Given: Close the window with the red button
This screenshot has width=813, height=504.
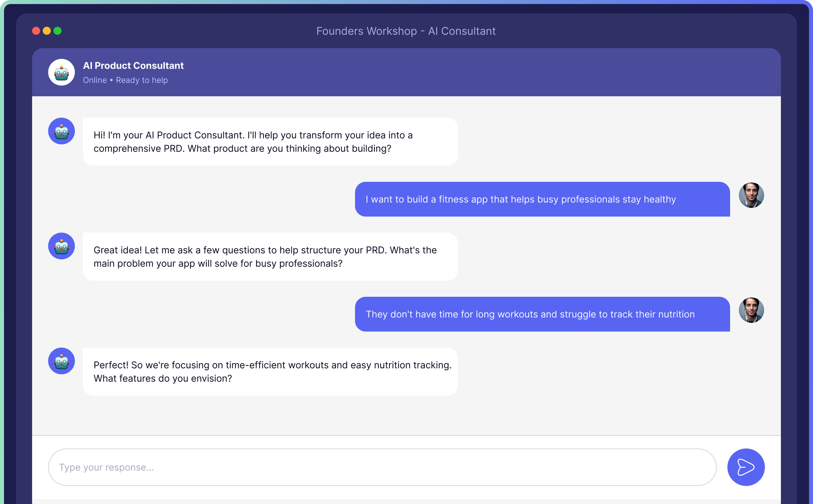Looking at the screenshot, I should tap(36, 31).
